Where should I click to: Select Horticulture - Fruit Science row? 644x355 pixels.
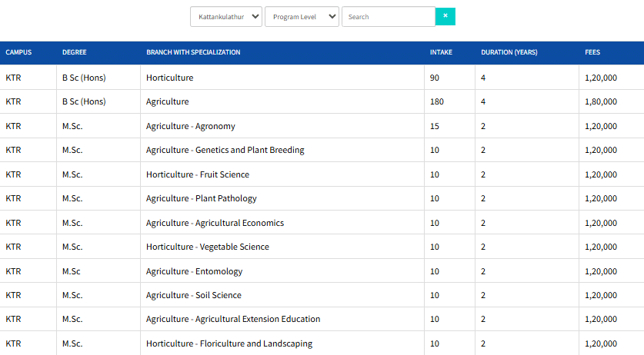(197, 174)
